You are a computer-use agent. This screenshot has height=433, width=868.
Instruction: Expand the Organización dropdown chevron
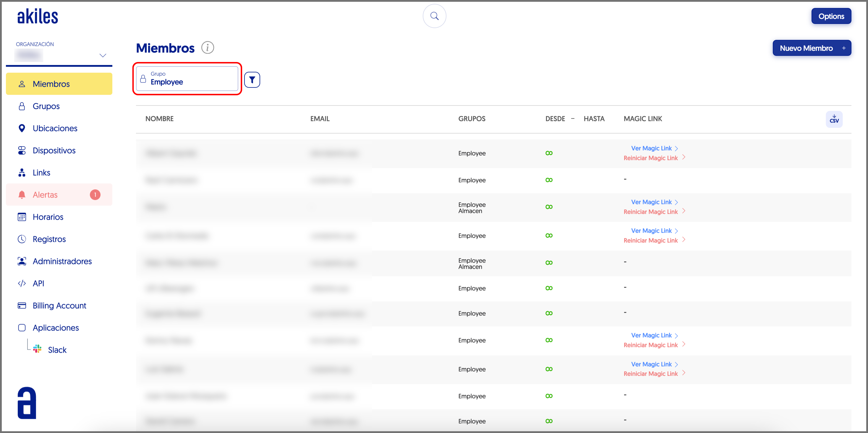click(103, 55)
